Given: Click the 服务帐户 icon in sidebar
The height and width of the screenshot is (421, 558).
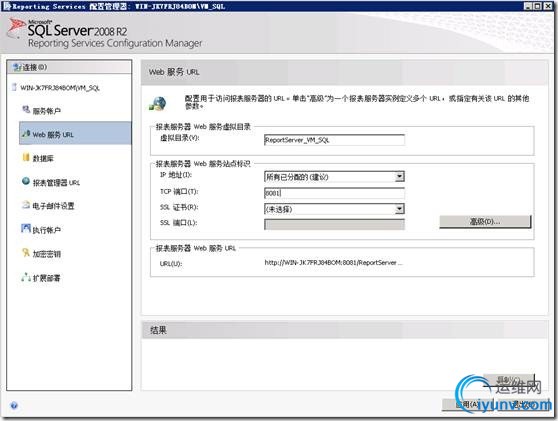Looking at the screenshot, I should (26, 110).
